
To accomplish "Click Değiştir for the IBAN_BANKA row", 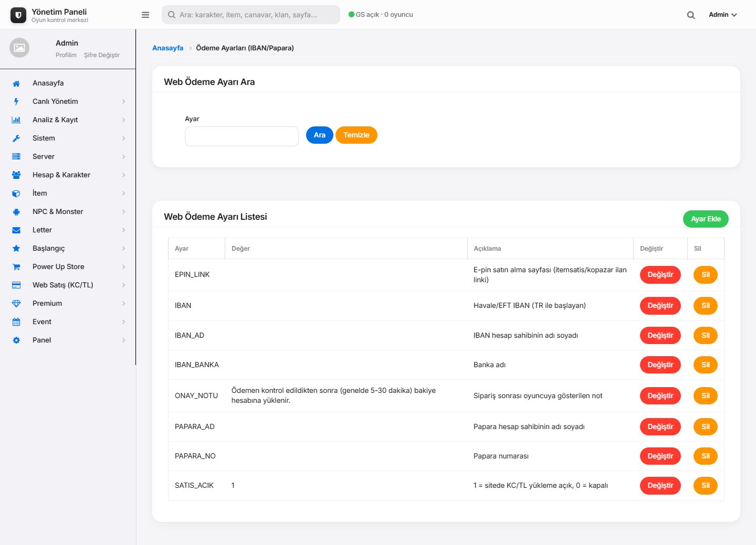I will [660, 365].
